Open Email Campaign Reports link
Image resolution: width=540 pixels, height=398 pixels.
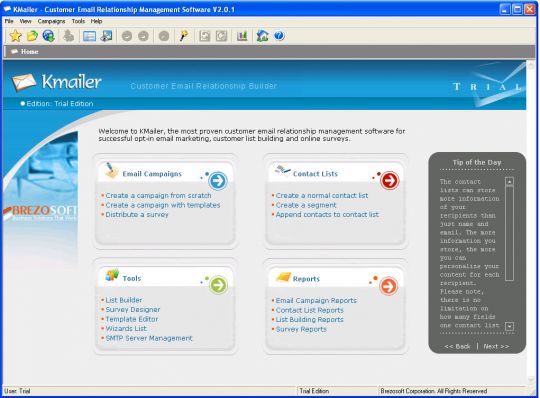[x=316, y=301]
